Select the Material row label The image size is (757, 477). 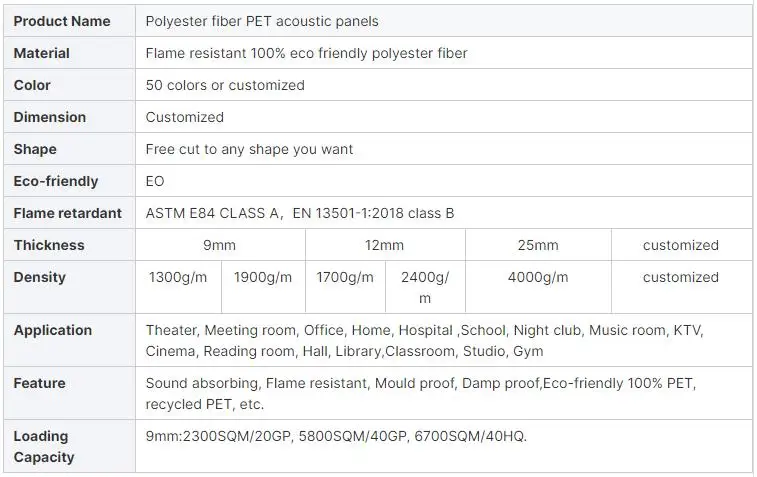tap(42, 53)
